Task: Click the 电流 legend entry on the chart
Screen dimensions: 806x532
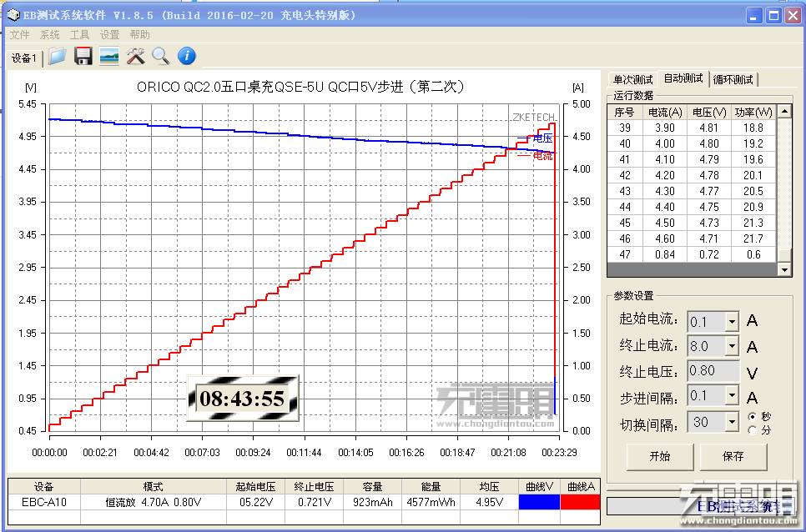Action: point(536,155)
